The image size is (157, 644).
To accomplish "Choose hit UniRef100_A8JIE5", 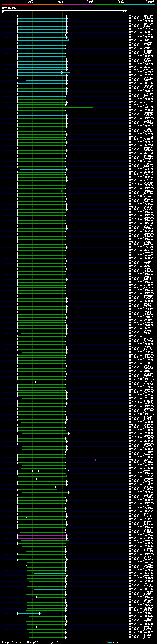I will tap(141, 83).
